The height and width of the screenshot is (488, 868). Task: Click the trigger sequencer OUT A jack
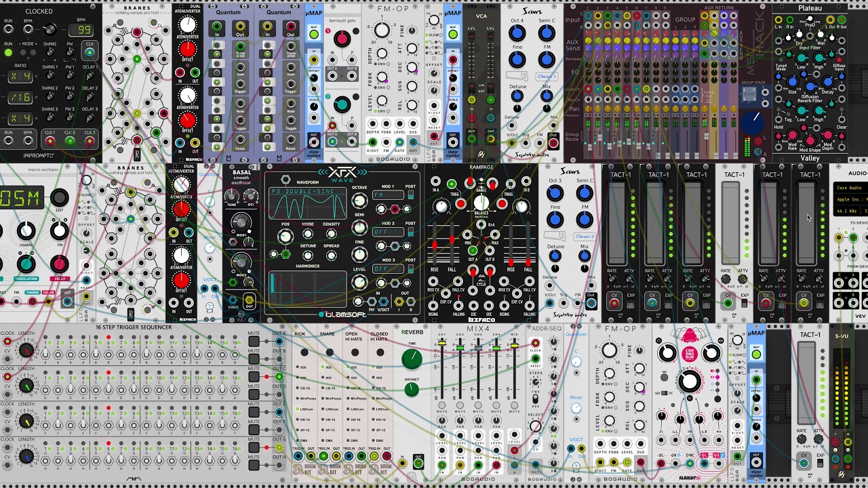click(279, 341)
